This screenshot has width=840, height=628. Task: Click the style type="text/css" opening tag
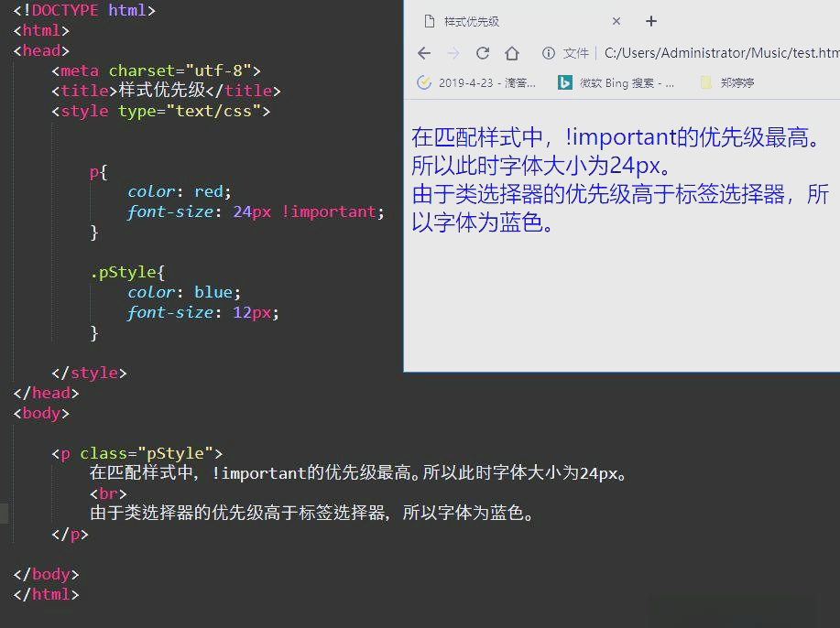[x=160, y=111]
